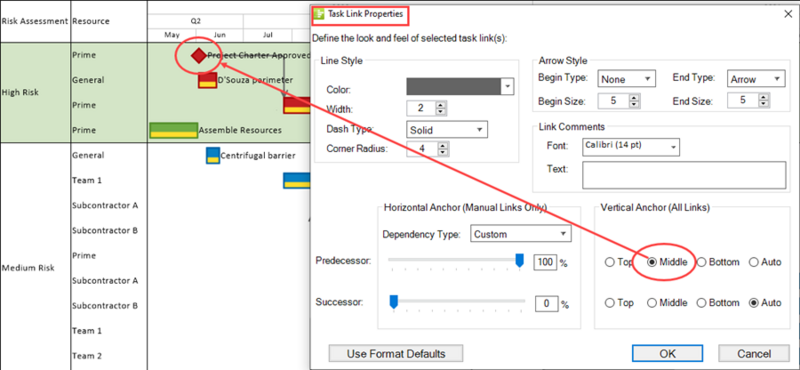
Task: Click the Team 2 resource row
Action: tap(87, 356)
